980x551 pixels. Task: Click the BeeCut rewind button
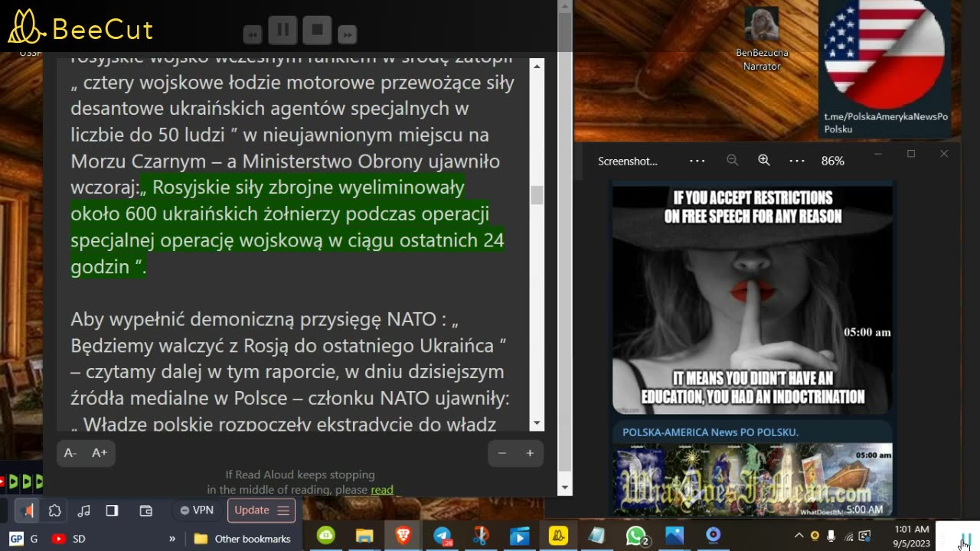[253, 34]
